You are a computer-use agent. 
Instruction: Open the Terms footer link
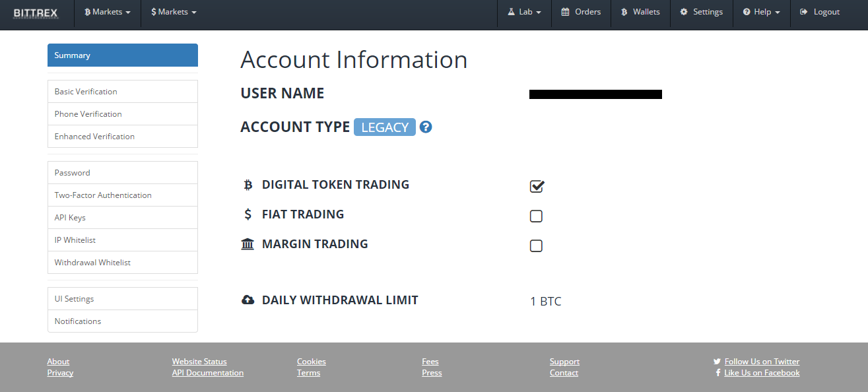(308, 373)
